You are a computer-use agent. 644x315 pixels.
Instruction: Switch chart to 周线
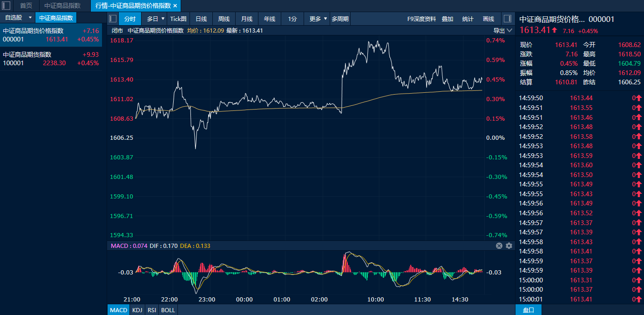224,19
